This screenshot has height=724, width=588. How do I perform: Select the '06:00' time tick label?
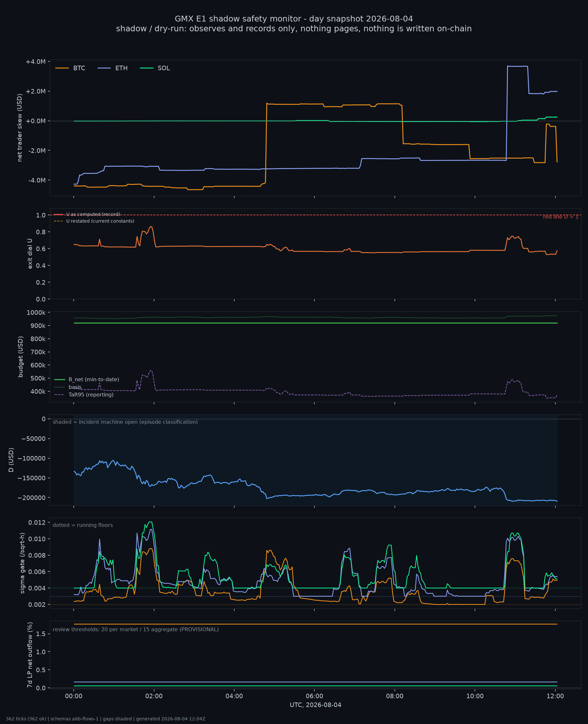click(314, 697)
